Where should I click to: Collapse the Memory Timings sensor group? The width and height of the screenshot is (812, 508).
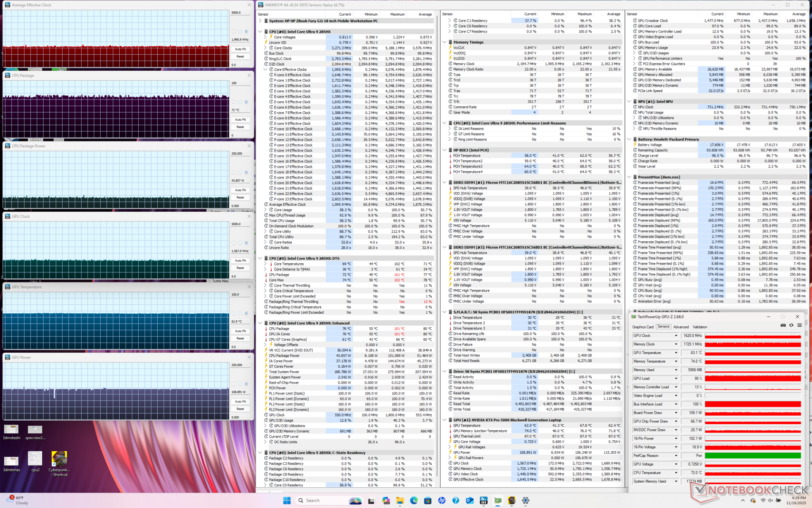click(x=444, y=42)
